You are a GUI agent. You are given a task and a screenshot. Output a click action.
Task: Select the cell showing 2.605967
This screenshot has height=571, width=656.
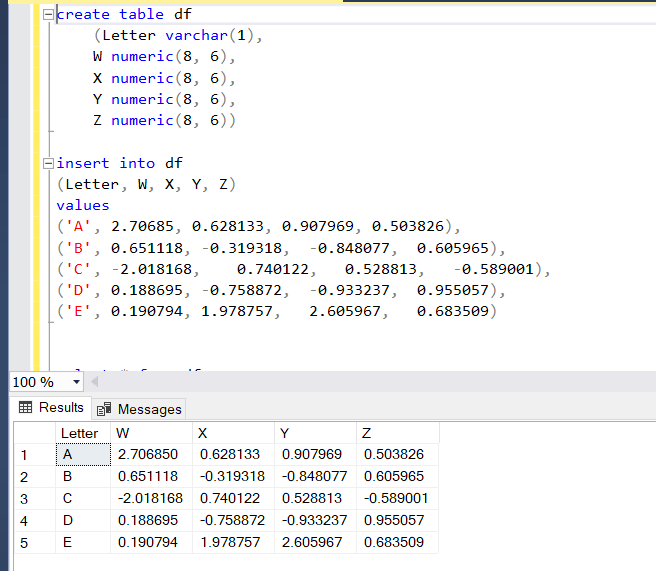coord(315,543)
